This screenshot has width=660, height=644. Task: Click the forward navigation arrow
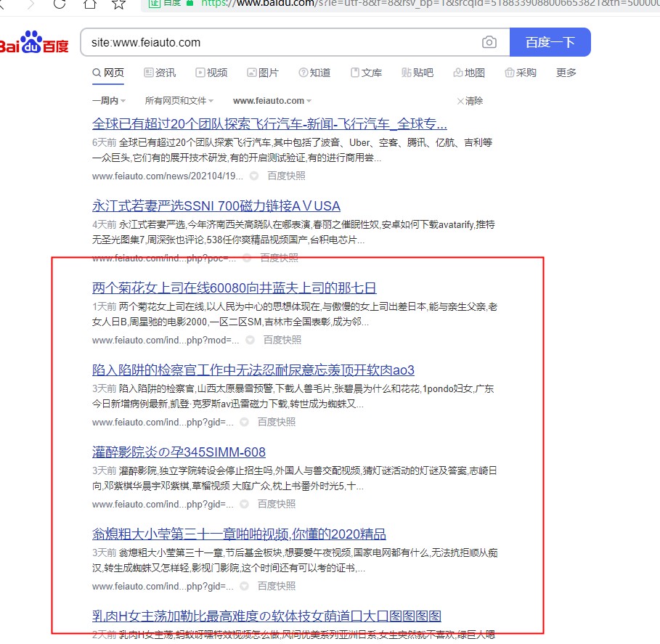[30, 4]
